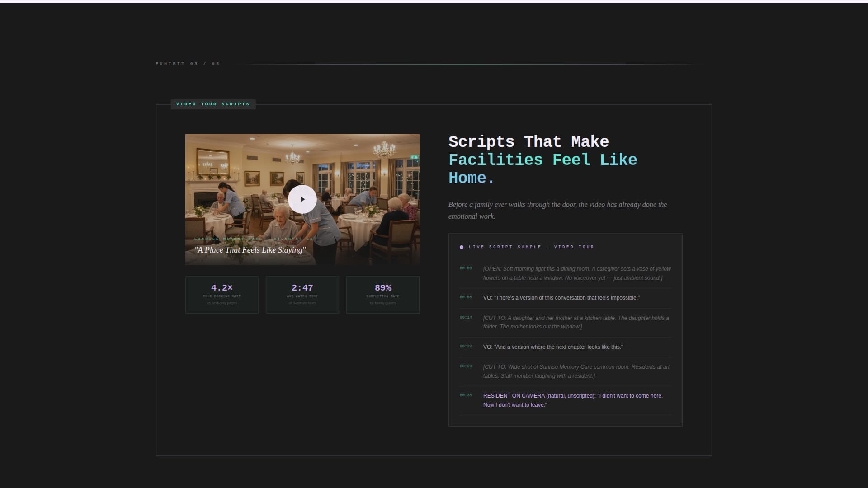Click the 00:14 script timestamp
The height and width of the screenshot is (488, 868).
click(466, 317)
